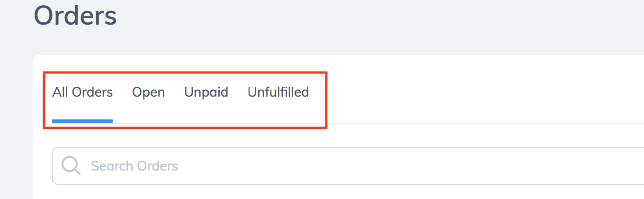Choose the tab labeled Unpaid

tap(206, 92)
